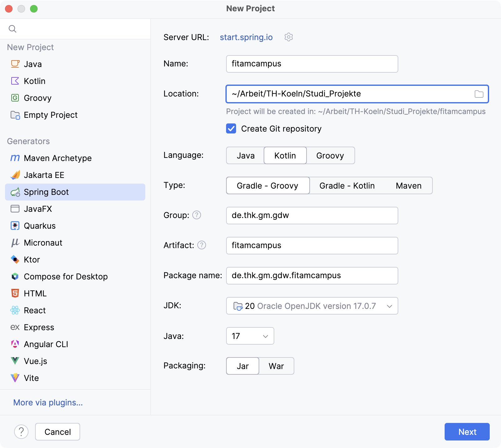
Task: Choose War packaging option
Action: coord(276,366)
